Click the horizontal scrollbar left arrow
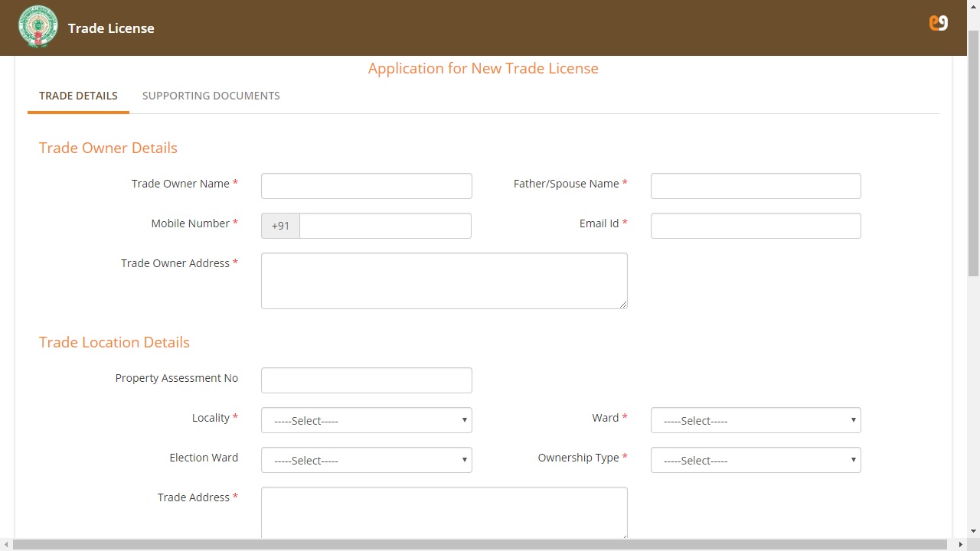Image resolution: width=980 pixels, height=551 pixels. [x=6, y=545]
